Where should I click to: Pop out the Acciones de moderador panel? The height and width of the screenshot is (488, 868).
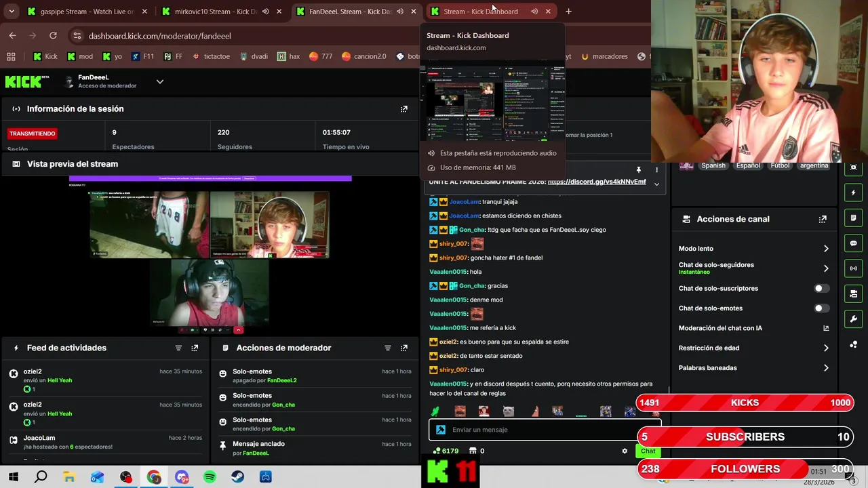[404, 348]
